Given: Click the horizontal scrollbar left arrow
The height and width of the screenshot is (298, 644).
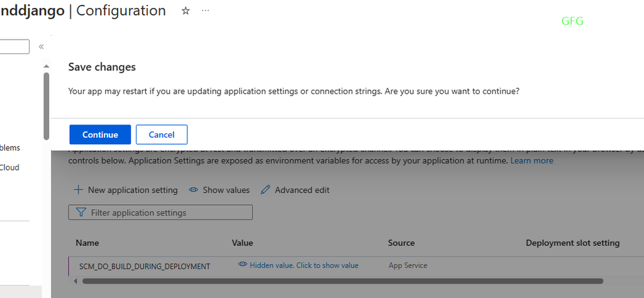Looking at the screenshot, I should (76, 281).
